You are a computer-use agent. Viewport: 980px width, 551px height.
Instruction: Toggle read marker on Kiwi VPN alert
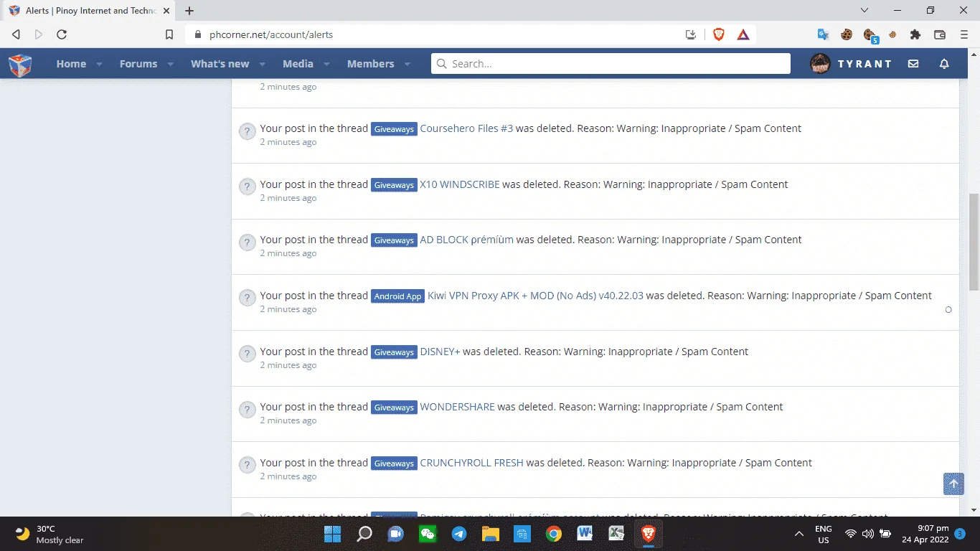[948, 310]
